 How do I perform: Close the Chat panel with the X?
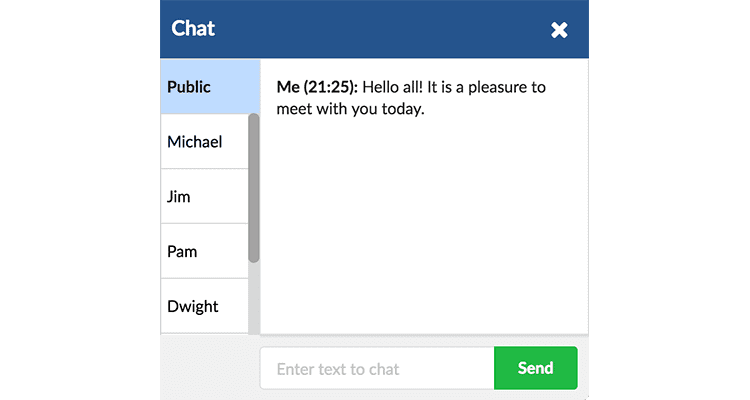click(559, 30)
